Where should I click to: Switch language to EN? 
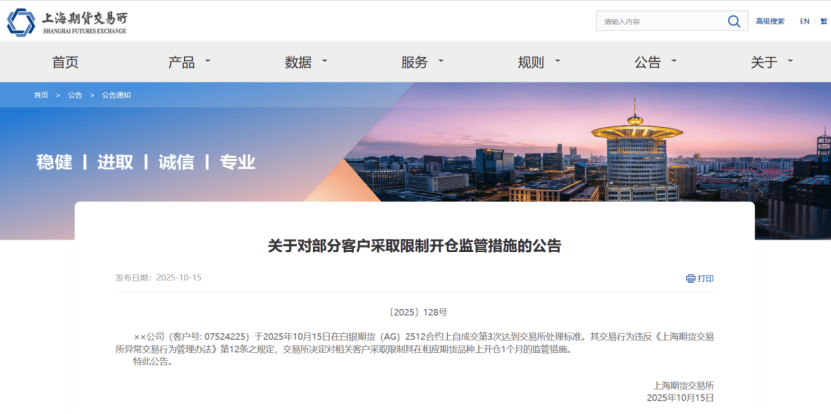coord(804,21)
